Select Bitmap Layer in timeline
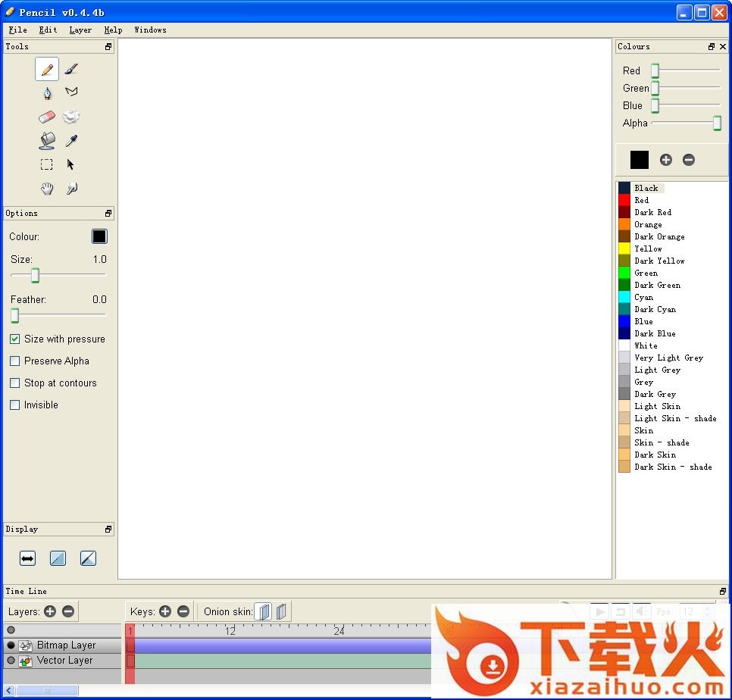Screen dimensions: 732x700 click(x=66, y=645)
